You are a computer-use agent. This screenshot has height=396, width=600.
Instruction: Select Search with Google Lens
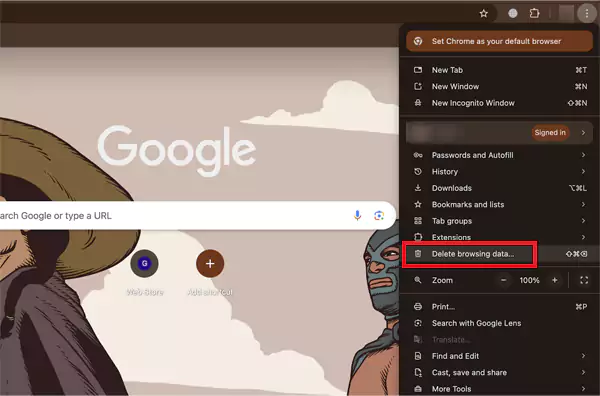(499, 323)
